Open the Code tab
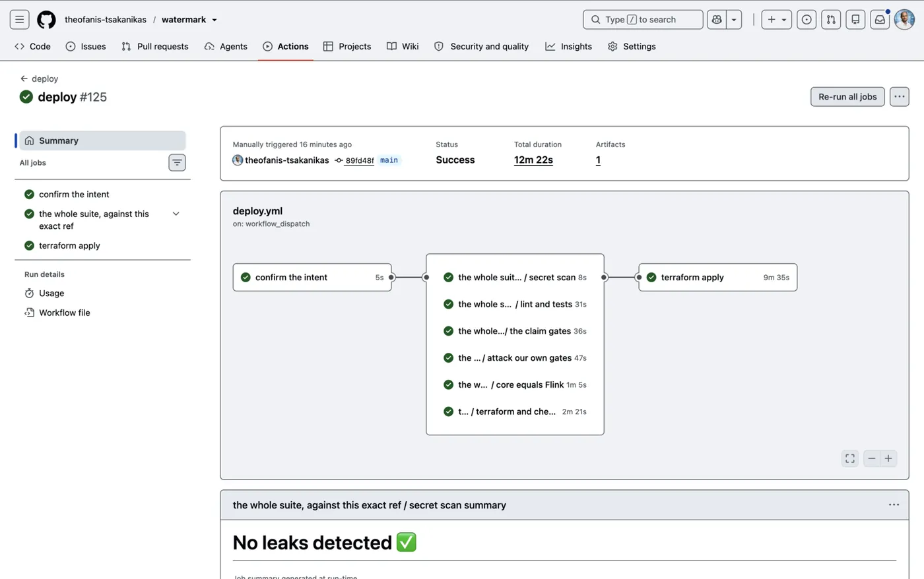The width and height of the screenshot is (924, 579). coord(32,46)
